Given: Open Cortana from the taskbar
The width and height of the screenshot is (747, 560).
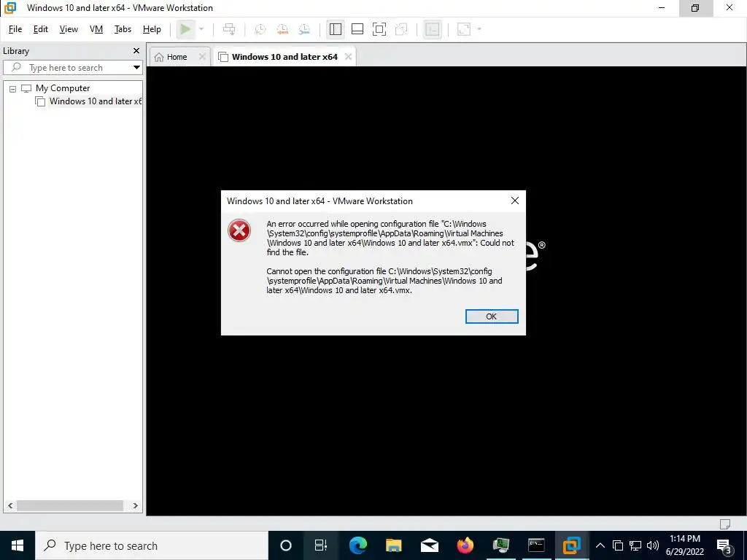Looking at the screenshot, I should (286, 545).
